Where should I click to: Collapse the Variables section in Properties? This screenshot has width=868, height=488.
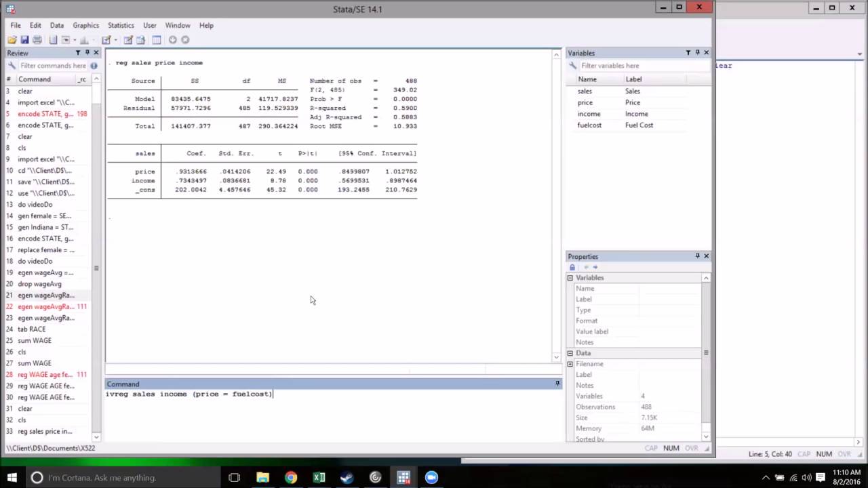tap(570, 278)
